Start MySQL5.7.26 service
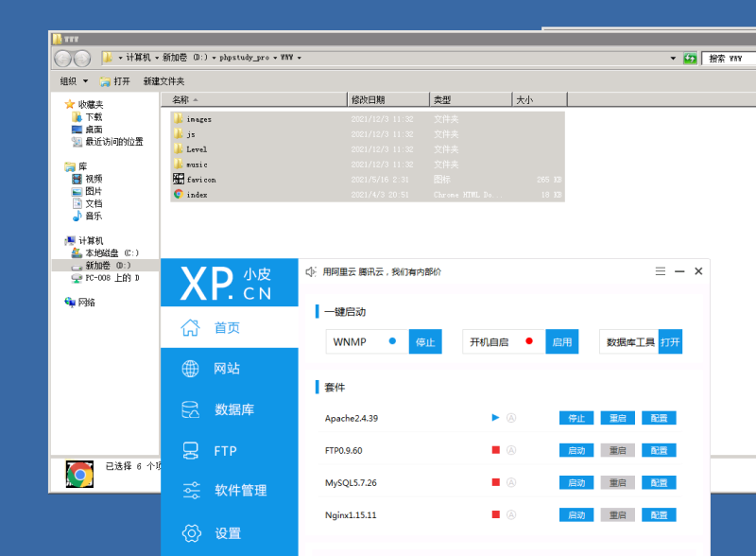This screenshot has height=556, width=756. point(576,482)
